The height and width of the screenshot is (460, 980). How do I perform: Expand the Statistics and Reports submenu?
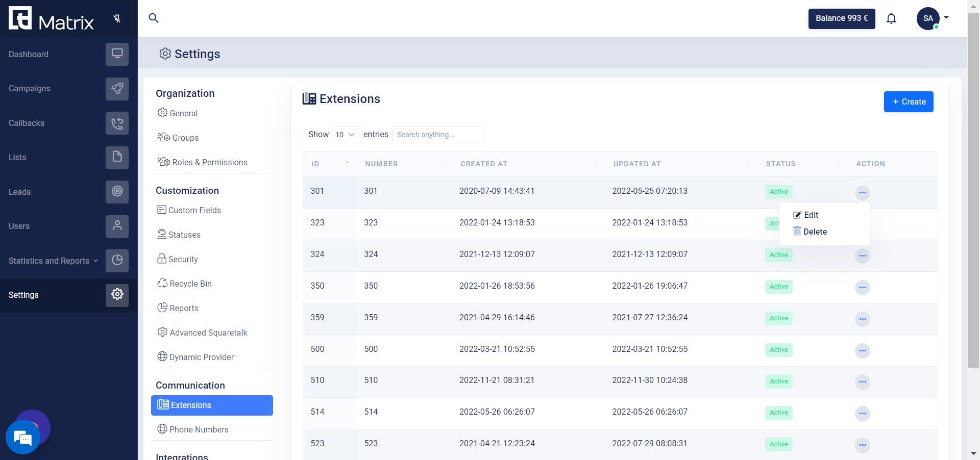pos(53,261)
